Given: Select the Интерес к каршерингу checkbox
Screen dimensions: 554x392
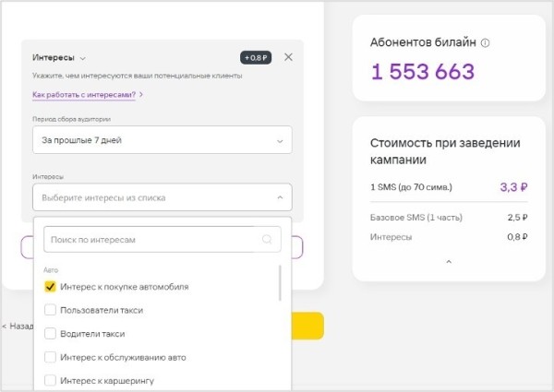Looking at the screenshot, I should tap(51, 380).
